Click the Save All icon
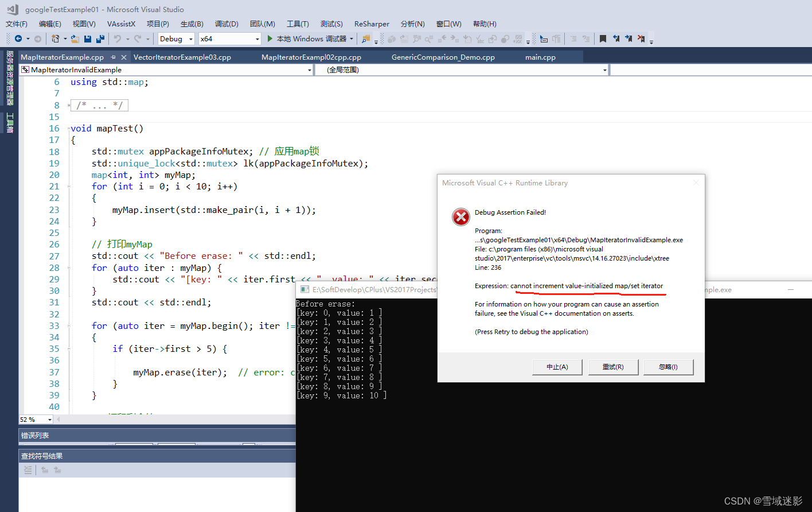 coord(100,38)
